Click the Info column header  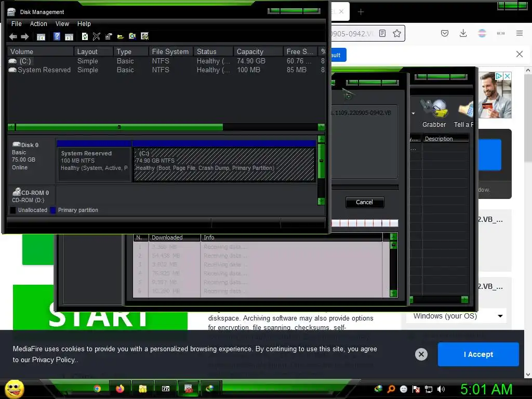click(x=292, y=237)
